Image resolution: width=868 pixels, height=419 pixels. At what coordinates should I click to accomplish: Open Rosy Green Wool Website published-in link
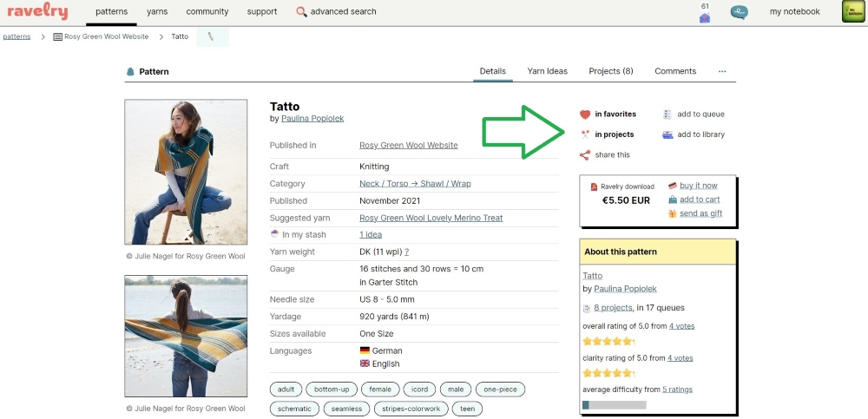point(409,146)
